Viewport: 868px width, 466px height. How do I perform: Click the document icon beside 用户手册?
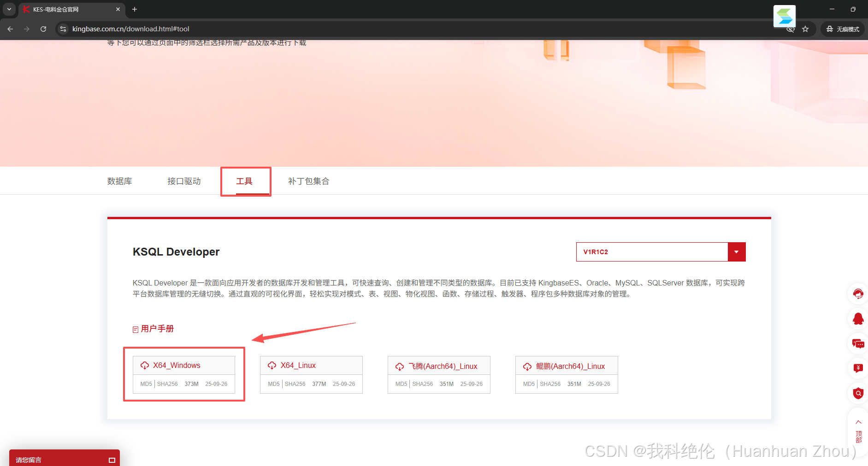pyautogui.click(x=136, y=330)
